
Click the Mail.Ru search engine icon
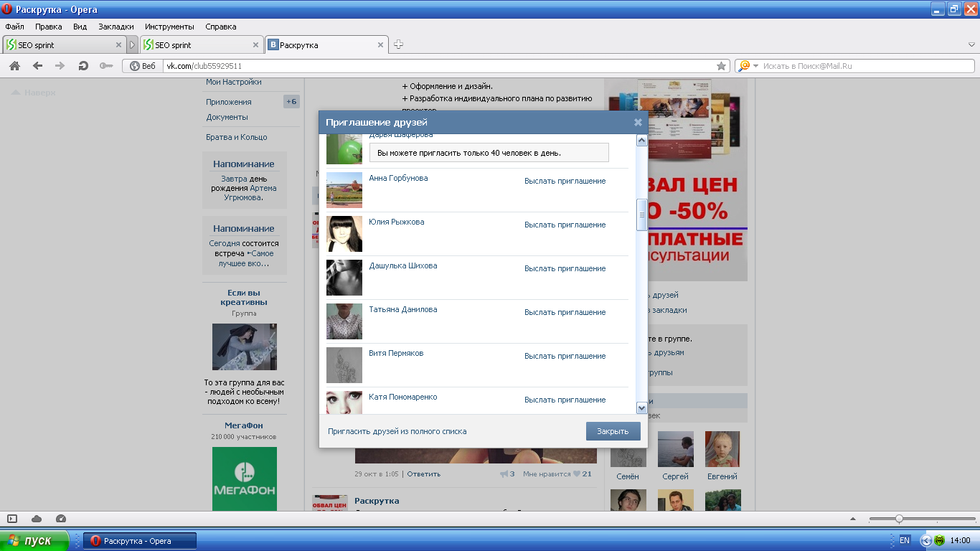pos(743,66)
